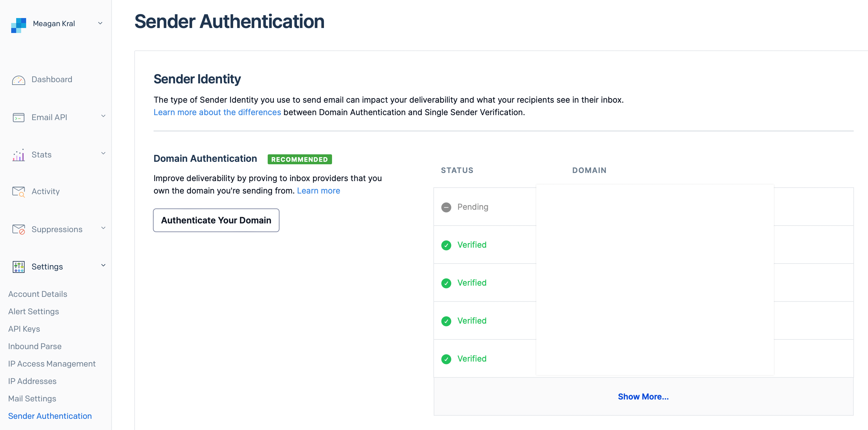The width and height of the screenshot is (868, 430).
Task: Click the Settings sliders icon
Action: tap(19, 267)
